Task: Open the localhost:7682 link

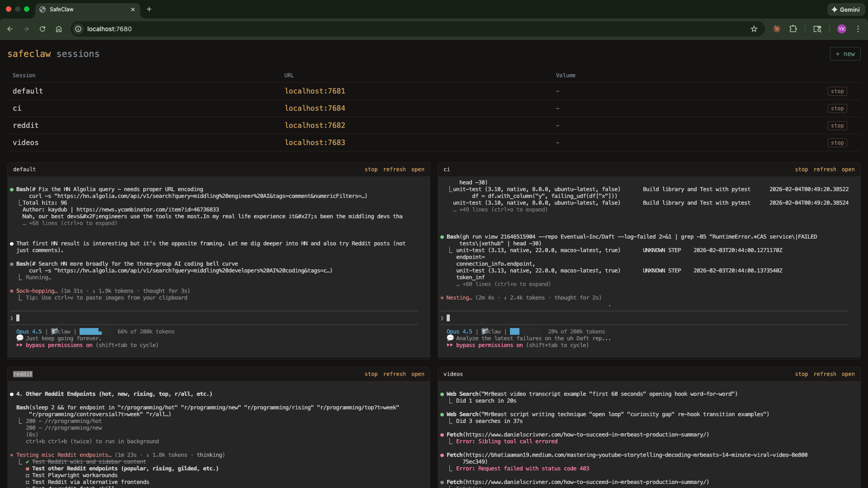Action: pos(315,126)
